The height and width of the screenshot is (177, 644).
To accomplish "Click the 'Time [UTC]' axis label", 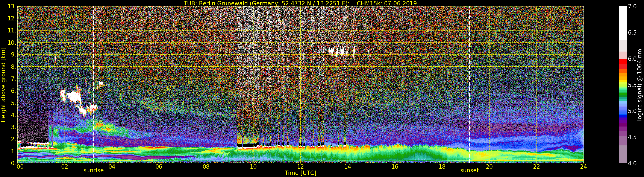I will pos(300,173).
